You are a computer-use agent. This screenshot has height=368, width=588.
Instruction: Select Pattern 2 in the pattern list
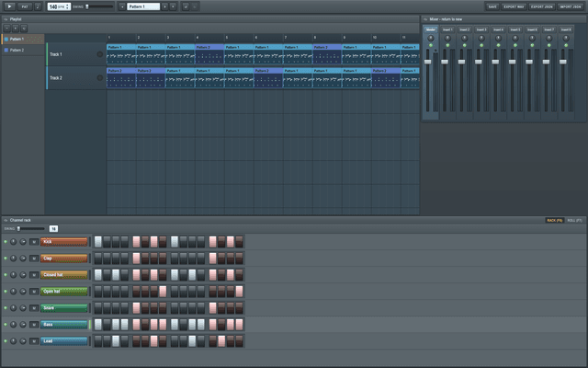tap(23, 50)
